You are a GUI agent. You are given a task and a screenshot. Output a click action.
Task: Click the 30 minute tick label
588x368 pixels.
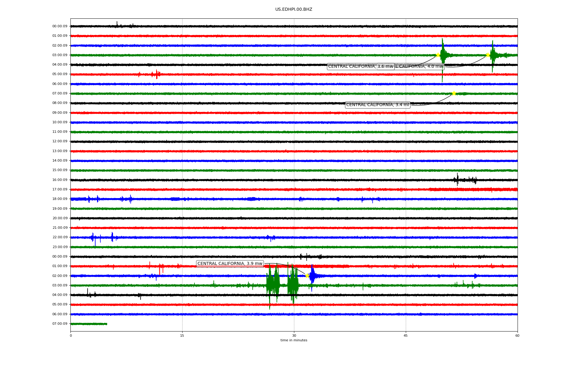[x=294, y=335]
